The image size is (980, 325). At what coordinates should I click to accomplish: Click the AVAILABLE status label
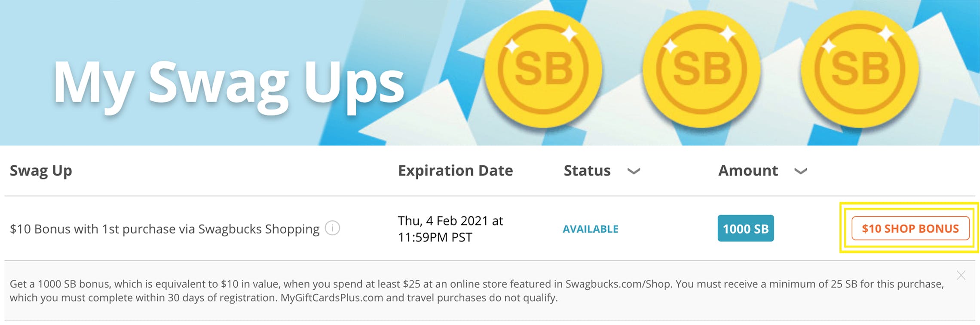click(x=590, y=229)
